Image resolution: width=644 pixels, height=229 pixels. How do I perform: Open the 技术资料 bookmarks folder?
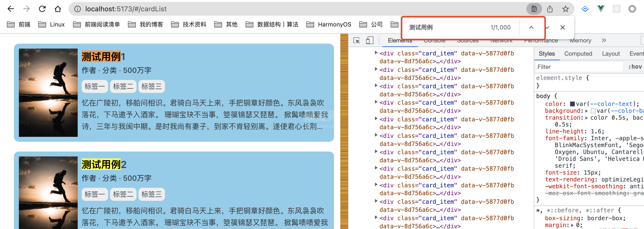pyautogui.click(x=189, y=24)
